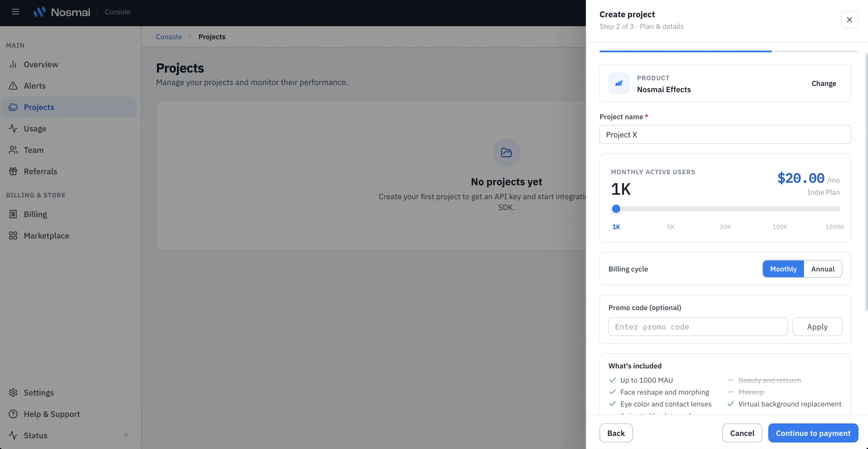Screen dimensions: 868x449
Task: Click the Project name input field
Action: coord(725,134)
